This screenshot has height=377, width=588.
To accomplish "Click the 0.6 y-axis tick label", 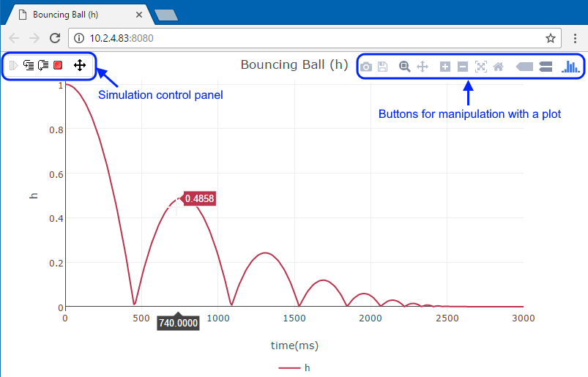I will coord(56,175).
